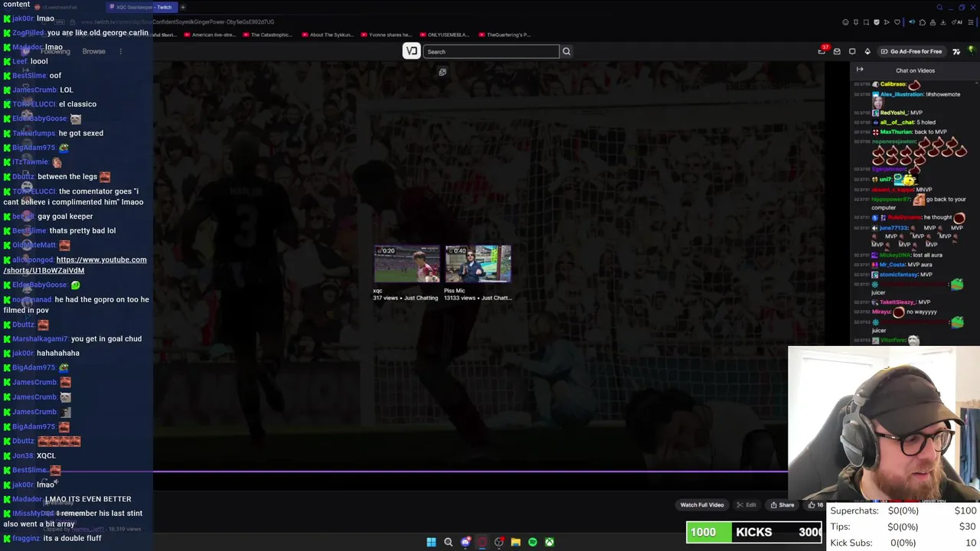Open the Windows Start menu

point(431,542)
